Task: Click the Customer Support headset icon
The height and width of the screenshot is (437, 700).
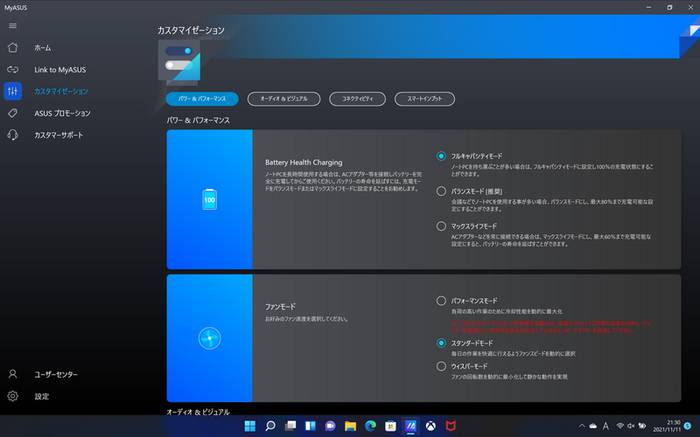Action: (x=12, y=135)
